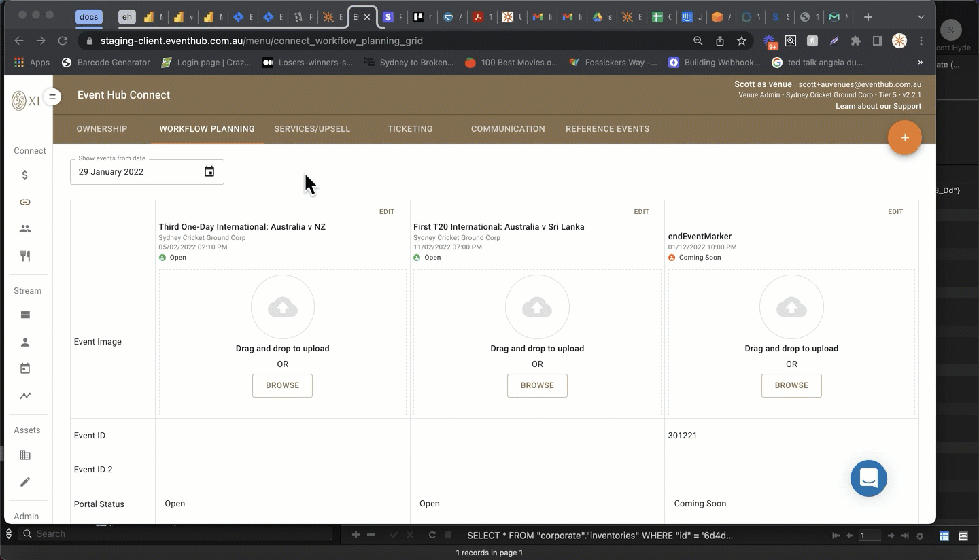
Task: Click the orange plus add button
Action: pos(905,137)
